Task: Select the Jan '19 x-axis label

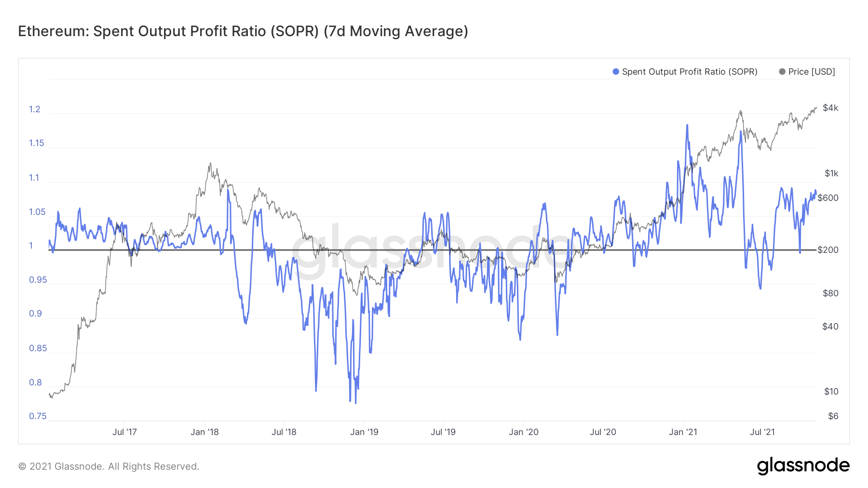Action: (364, 432)
